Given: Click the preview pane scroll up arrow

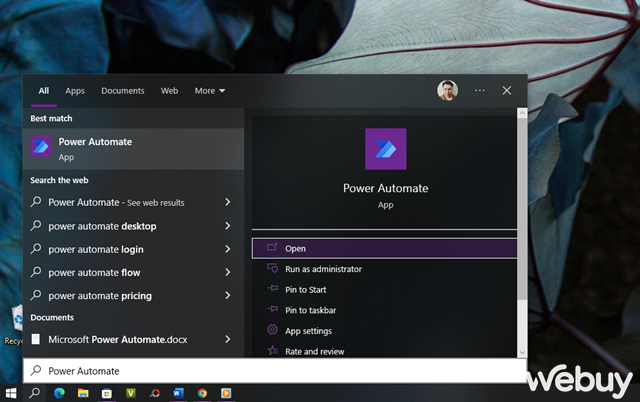Looking at the screenshot, I should click(522, 113).
